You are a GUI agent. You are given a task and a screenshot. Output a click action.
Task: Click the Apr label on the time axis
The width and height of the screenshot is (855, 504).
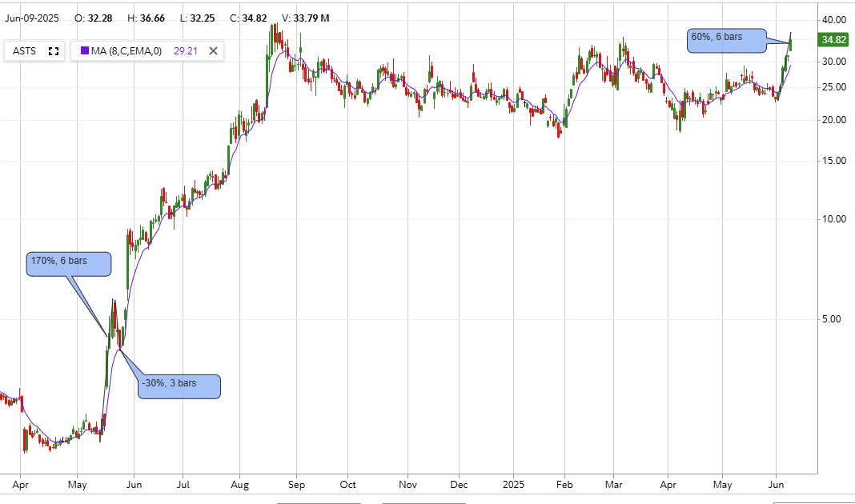coord(20,485)
